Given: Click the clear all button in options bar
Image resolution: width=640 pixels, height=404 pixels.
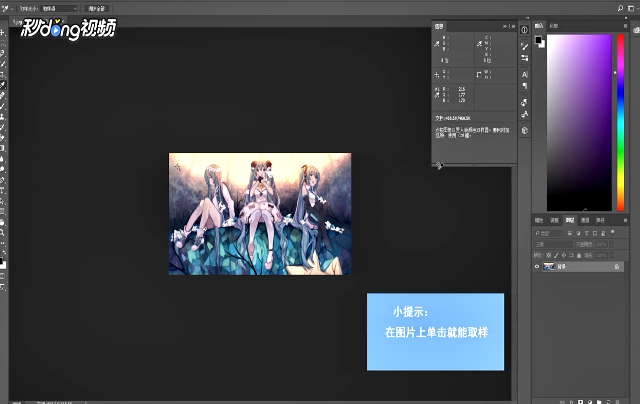Looking at the screenshot, I should pyautogui.click(x=97, y=9).
